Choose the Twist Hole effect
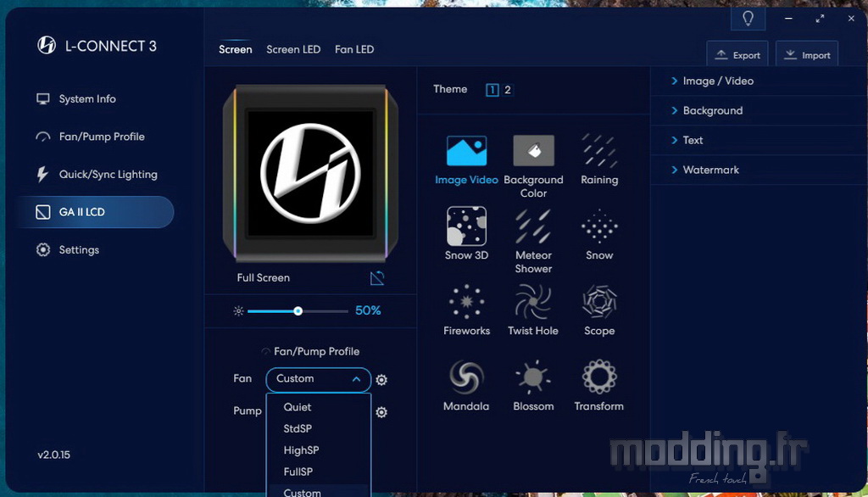Screen dimensions: 868x497 coord(533,302)
